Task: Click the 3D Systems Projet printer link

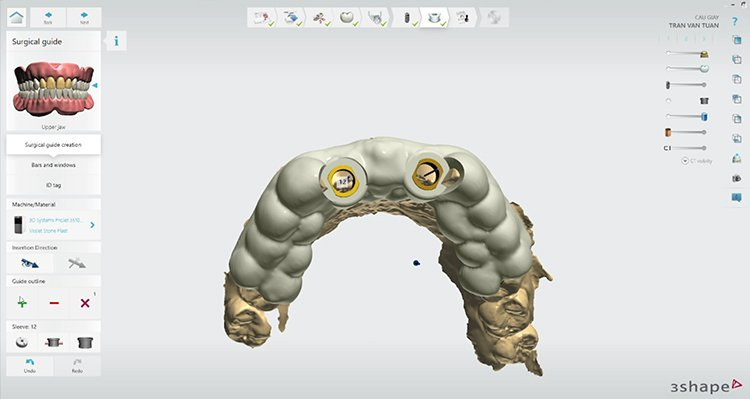Action: [x=55, y=220]
